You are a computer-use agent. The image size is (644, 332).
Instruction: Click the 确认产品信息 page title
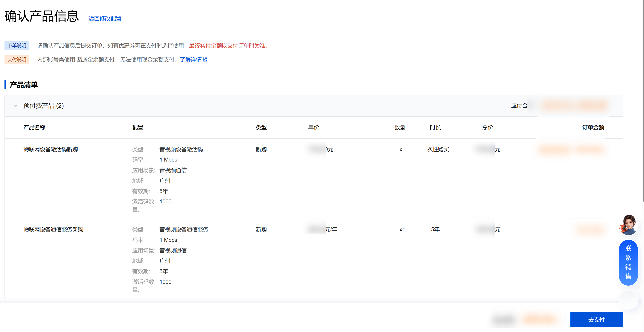click(42, 17)
